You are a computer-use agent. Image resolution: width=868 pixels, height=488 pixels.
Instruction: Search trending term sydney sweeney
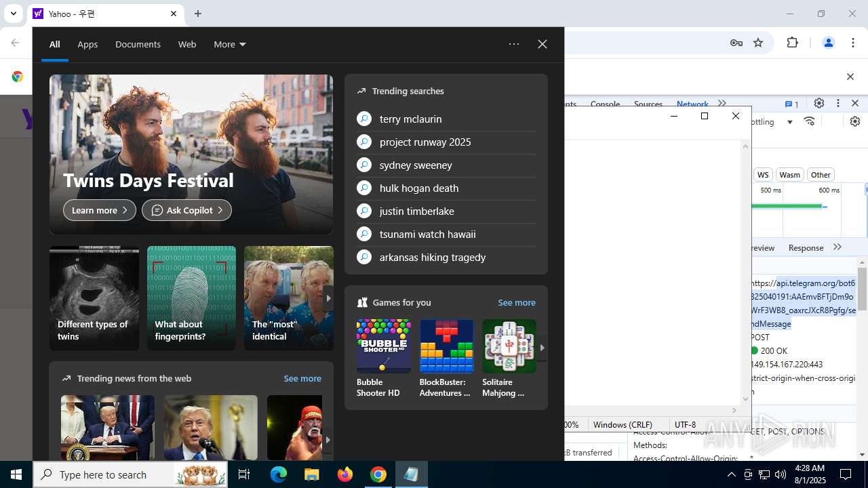click(x=416, y=165)
